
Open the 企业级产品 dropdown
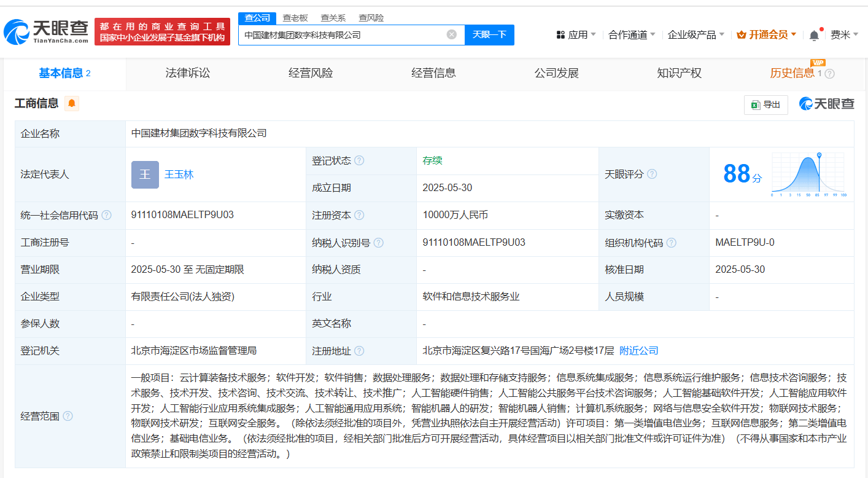(696, 35)
